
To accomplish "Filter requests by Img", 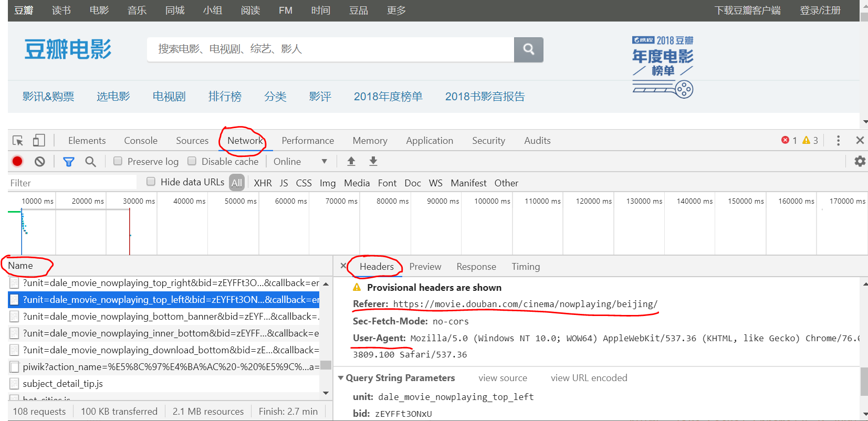I will [x=328, y=183].
